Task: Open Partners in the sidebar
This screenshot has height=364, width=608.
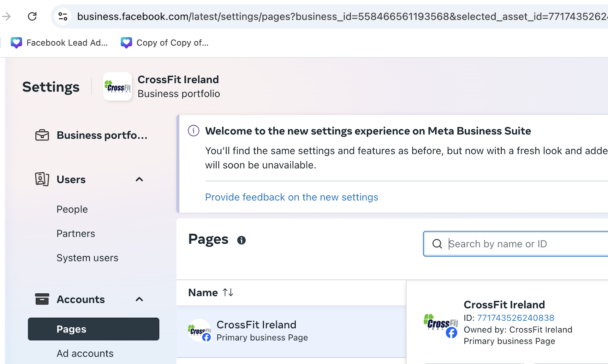Action: [x=76, y=234]
